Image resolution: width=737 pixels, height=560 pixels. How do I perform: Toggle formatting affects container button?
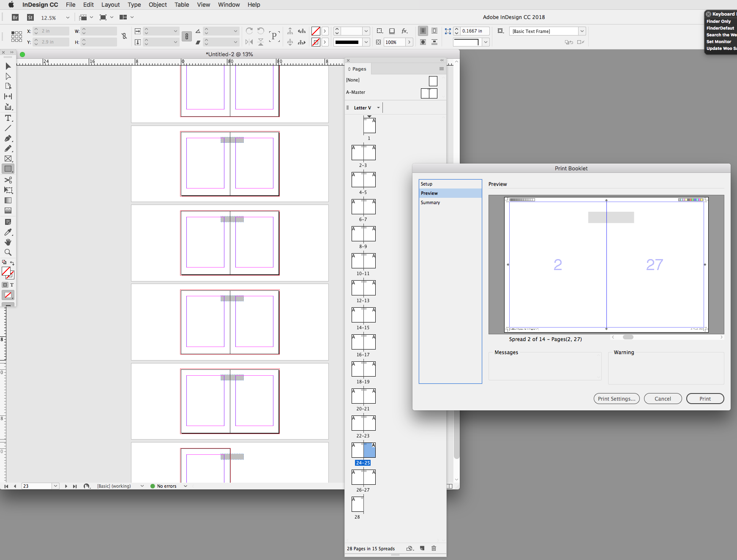5,285
